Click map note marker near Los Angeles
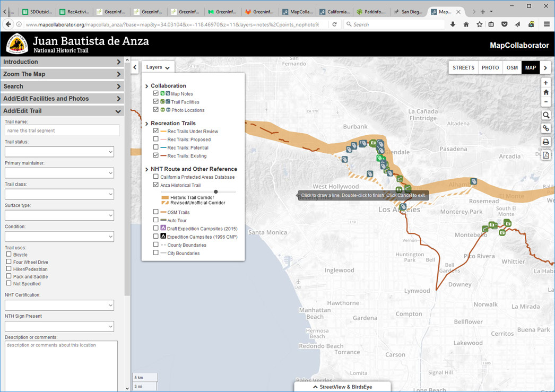This screenshot has height=392, width=555. click(403, 207)
